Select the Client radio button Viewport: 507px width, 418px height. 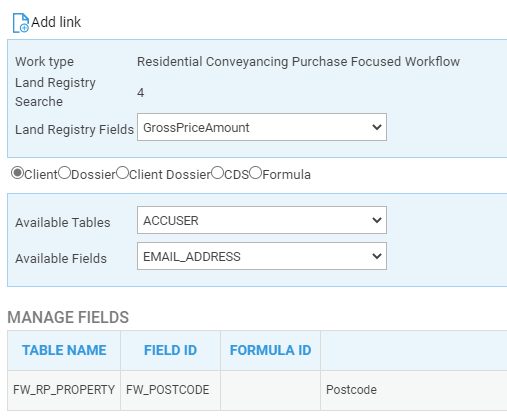[17, 173]
